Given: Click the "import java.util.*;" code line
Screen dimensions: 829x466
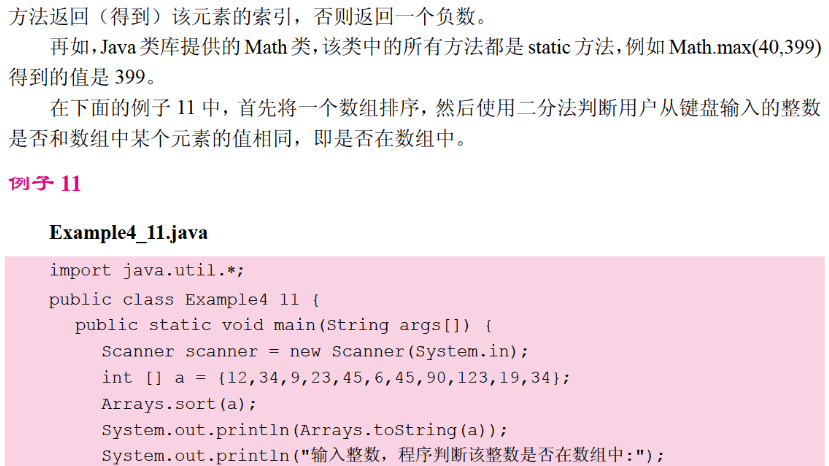Looking at the screenshot, I should (x=147, y=270).
